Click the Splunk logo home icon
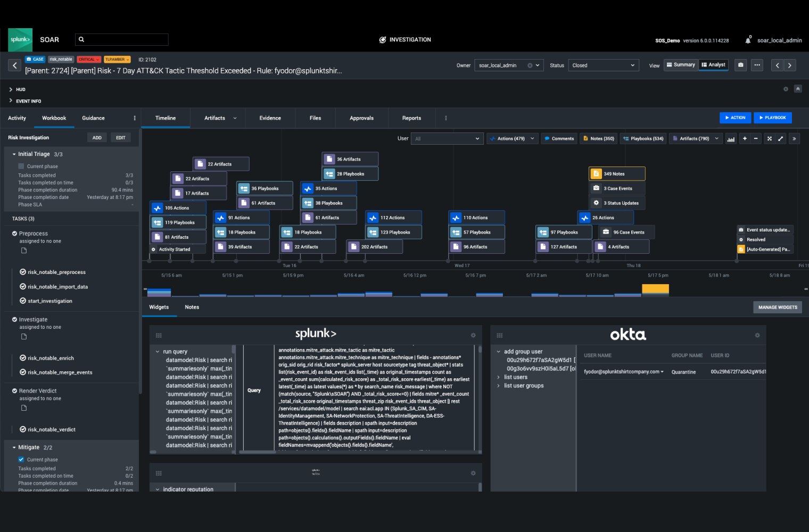The image size is (809, 532). coord(20,40)
